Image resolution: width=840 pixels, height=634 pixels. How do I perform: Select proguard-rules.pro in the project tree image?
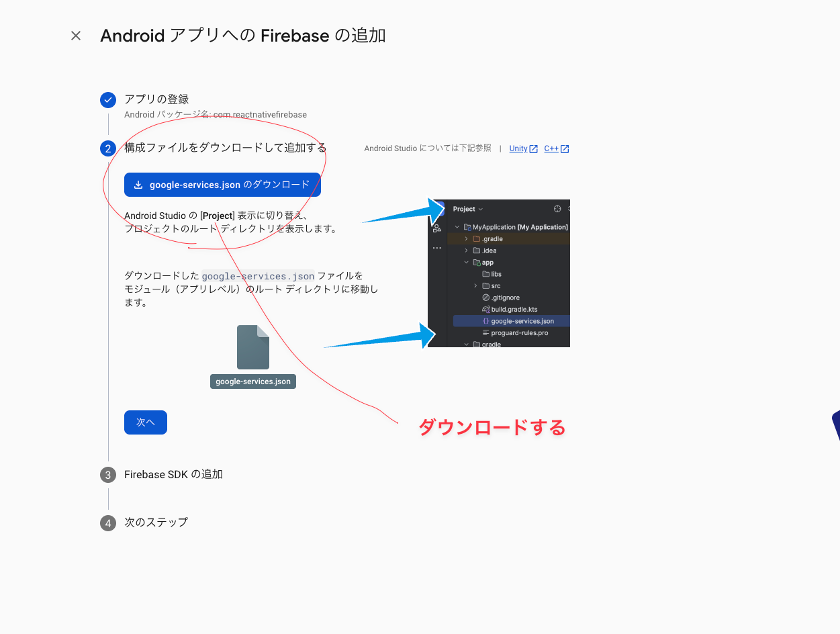[x=515, y=333]
